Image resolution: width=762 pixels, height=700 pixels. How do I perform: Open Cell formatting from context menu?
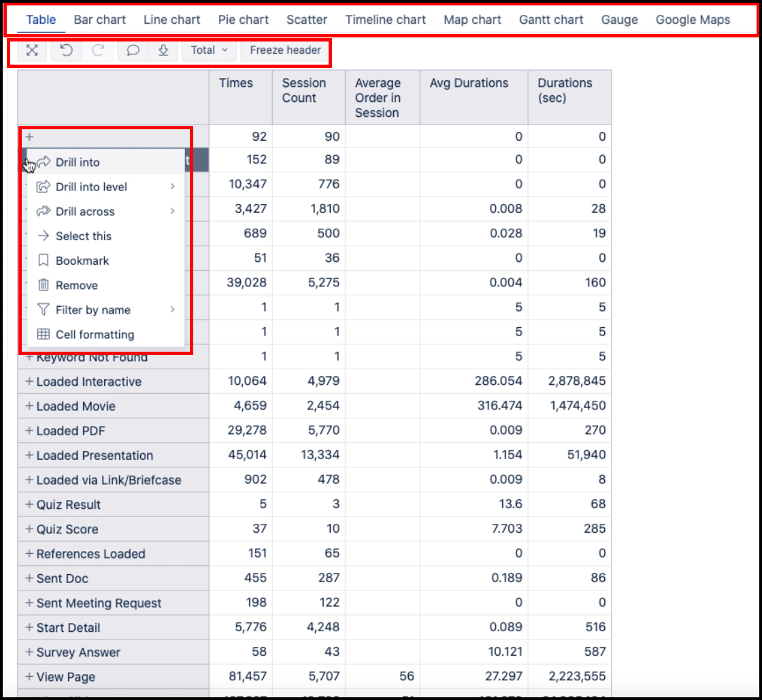point(95,334)
